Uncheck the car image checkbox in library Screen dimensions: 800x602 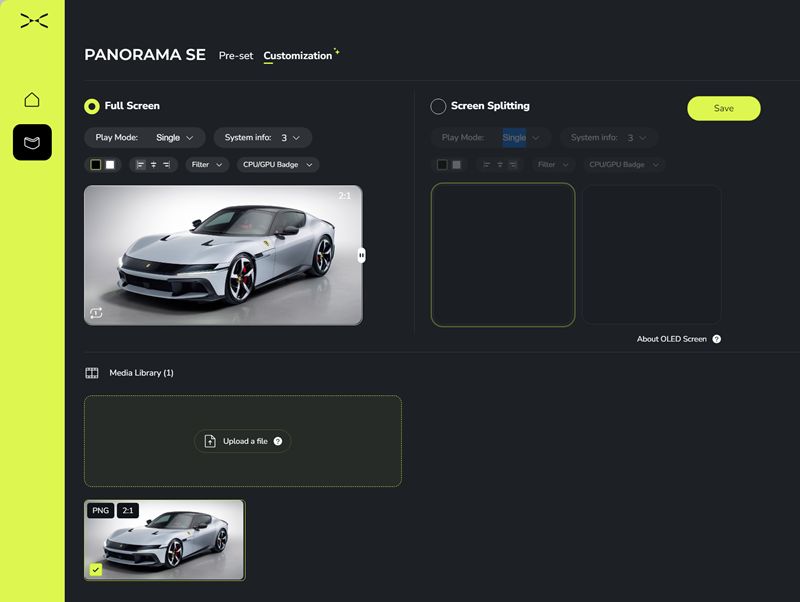point(96,569)
